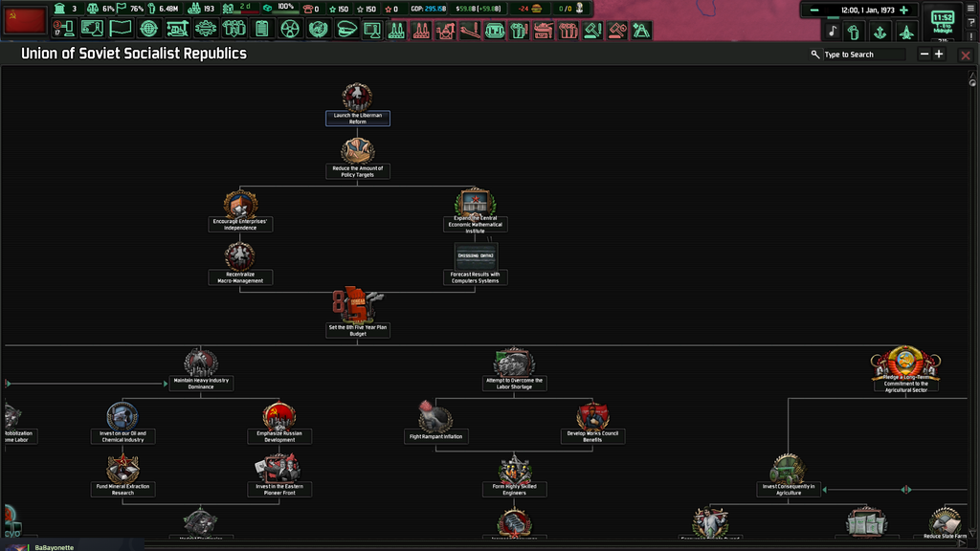Screen dimensions: 980x551
Task: Click the Invest Consequently in Agriculture icon
Action: tap(788, 469)
